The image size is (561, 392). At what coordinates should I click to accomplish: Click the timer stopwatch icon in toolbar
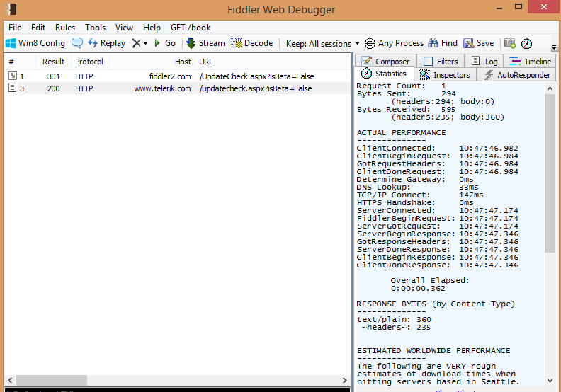[526, 43]
